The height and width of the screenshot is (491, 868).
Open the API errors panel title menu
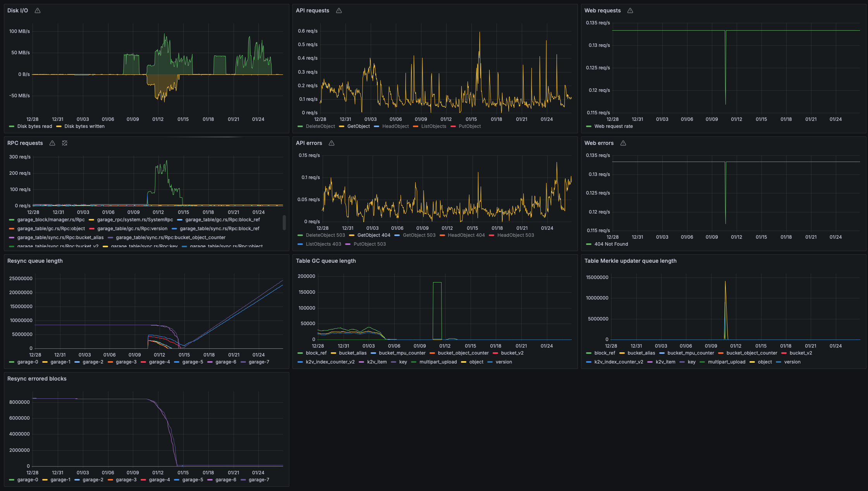(x=309, y=143)
